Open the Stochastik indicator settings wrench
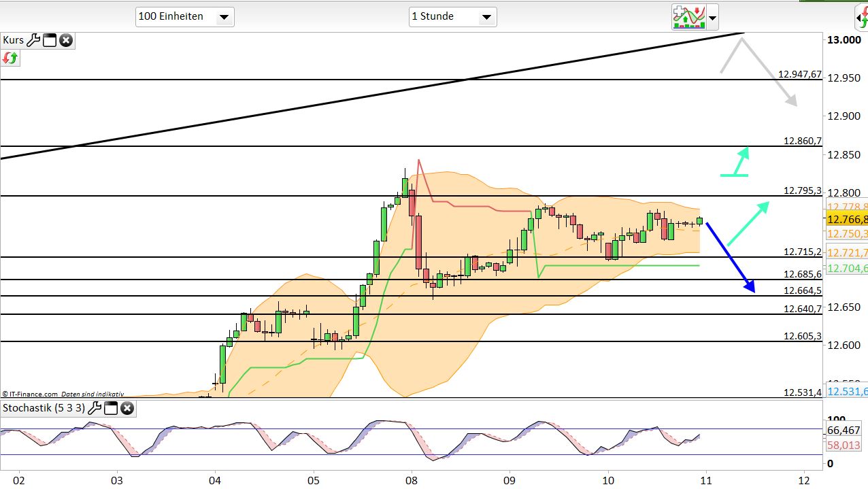Image resolution: width=868 pixels, height=489 pixels. 96,408
